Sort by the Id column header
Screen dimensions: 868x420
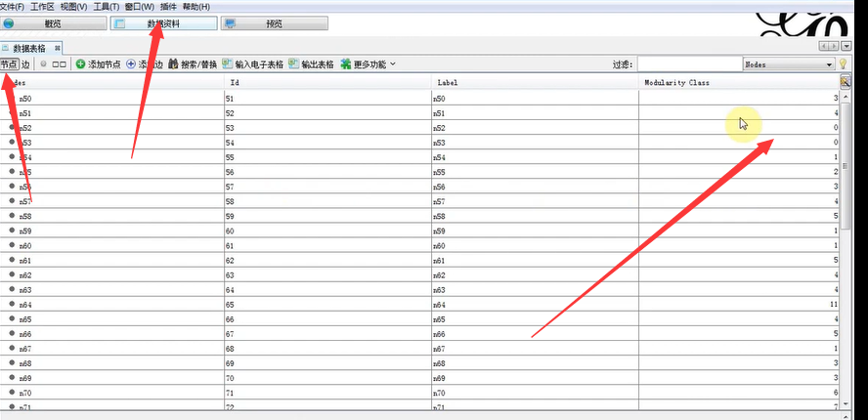pos(327,82)
